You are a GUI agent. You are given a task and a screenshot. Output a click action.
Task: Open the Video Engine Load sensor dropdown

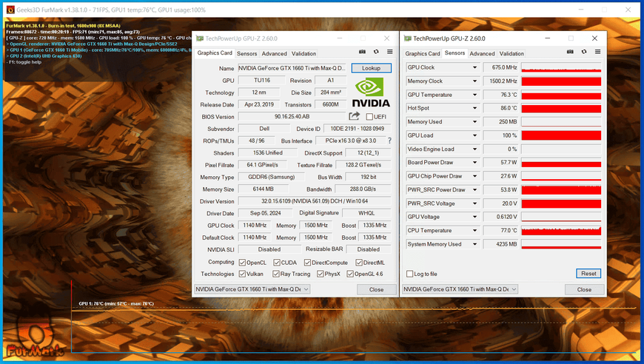coord(474,149)
